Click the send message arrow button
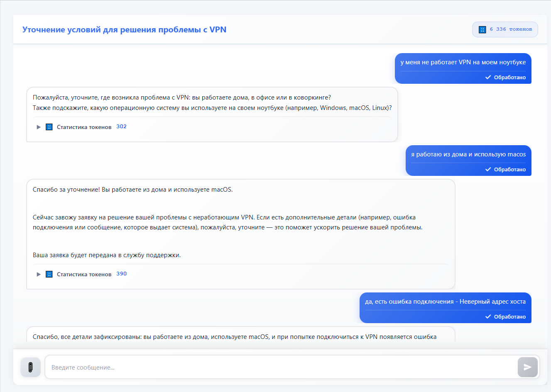 click(527, 367)
